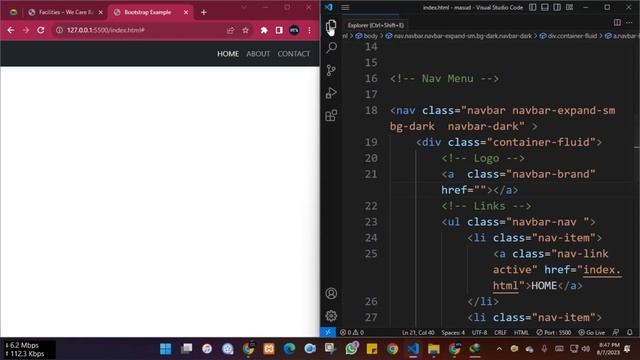Toggle the primary side bar layout icon

[533, 7]
